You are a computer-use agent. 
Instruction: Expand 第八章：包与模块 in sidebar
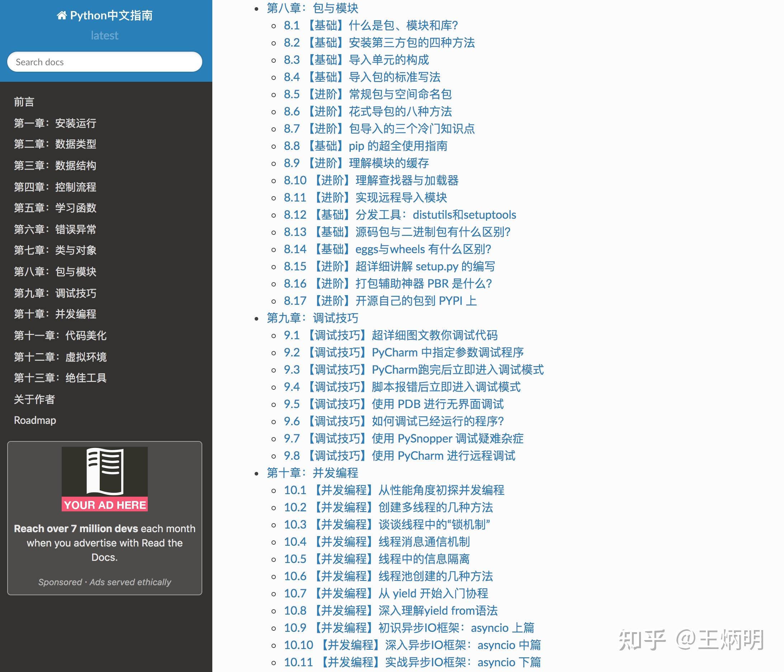[x=55, y=272]
